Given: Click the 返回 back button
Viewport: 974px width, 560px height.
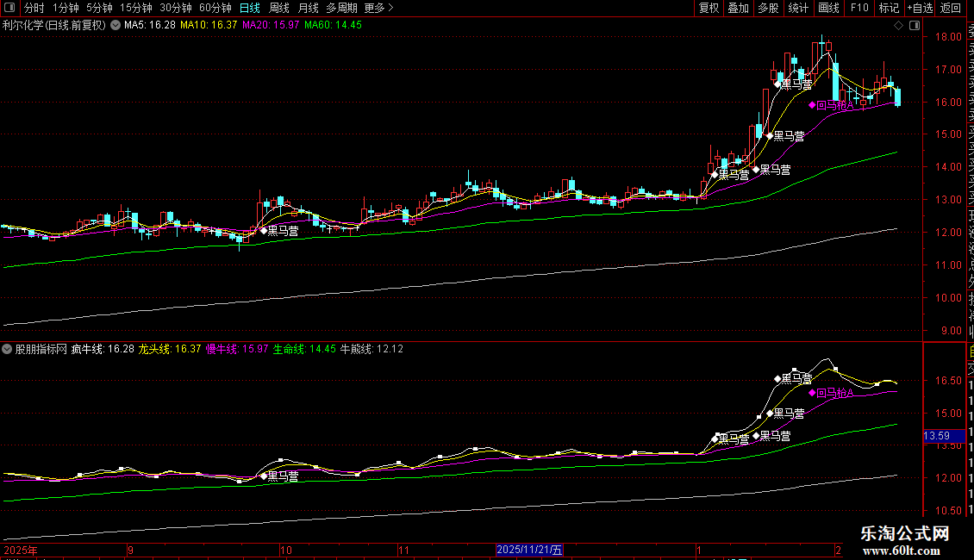Looking at the screenshot, I should click(951, 8).
